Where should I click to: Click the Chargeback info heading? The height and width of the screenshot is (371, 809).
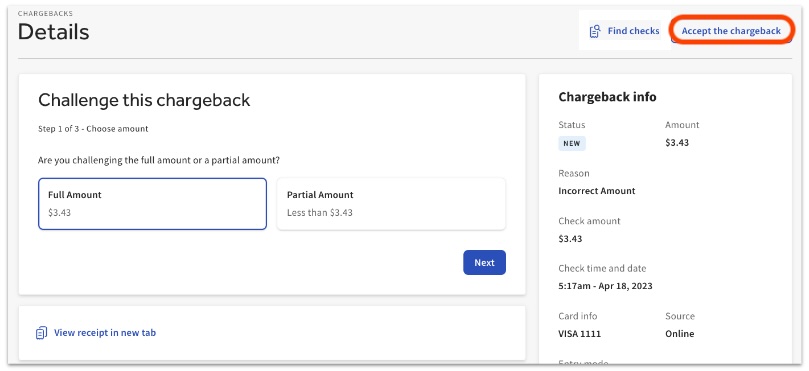tap(607, 97)
